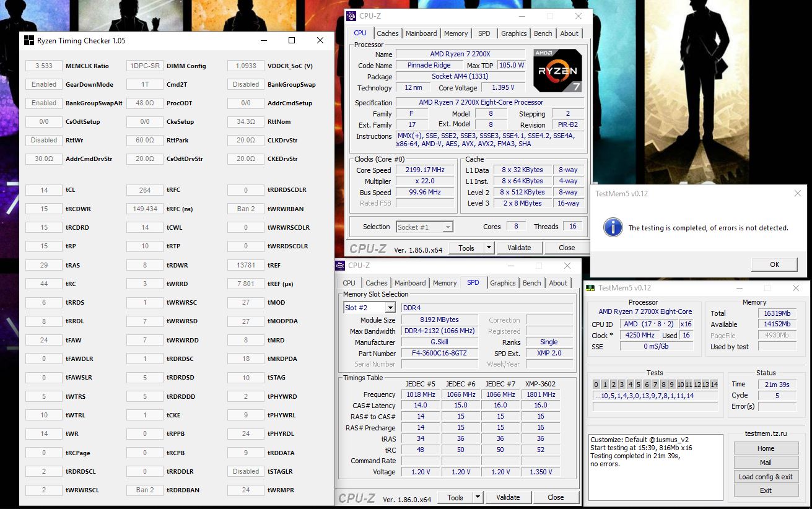Select test 7 box in TestMem5 Tests
The width and height of the screenshot is (812, 509).
click(655, 385)
